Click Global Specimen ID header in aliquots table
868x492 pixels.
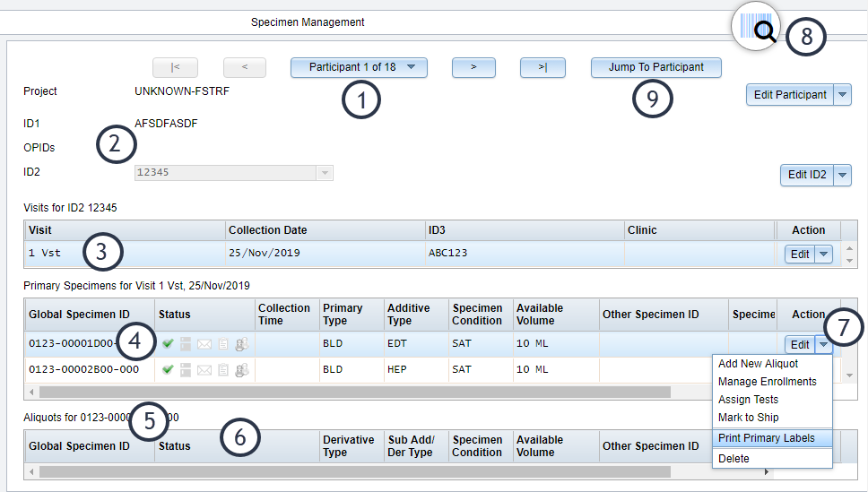90,446
